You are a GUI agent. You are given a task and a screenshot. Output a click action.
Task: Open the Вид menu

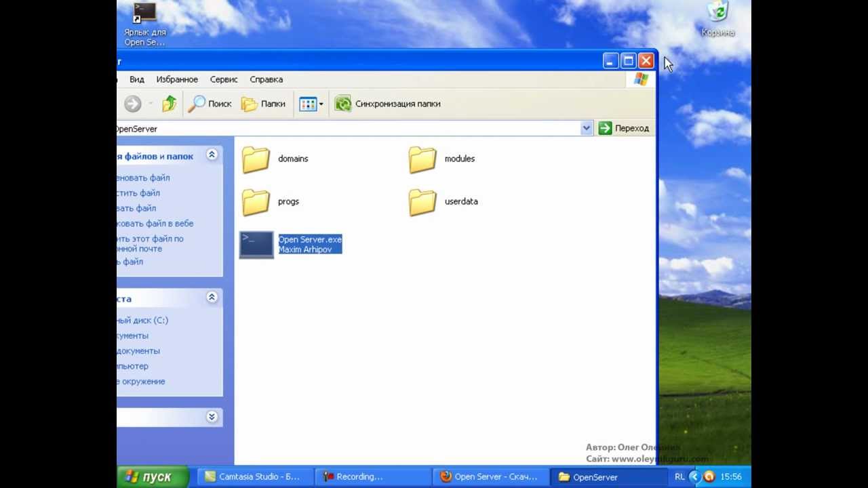137,79
